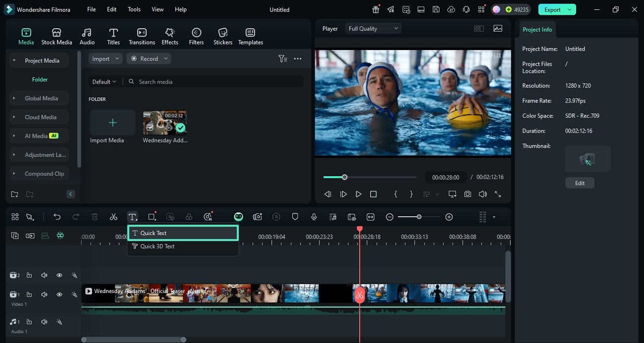Click the Import Media plus tile

click(x=112, y=123)
